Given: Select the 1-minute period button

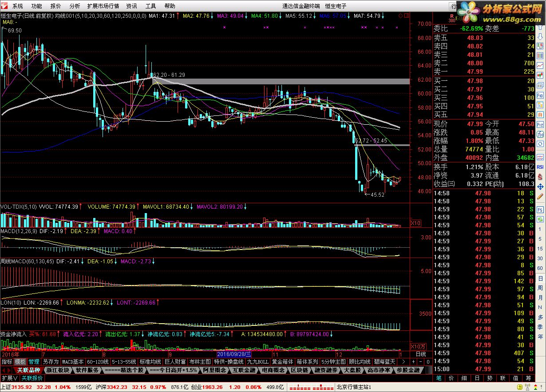Looking at the screenshot, I should tap(540, 229).
